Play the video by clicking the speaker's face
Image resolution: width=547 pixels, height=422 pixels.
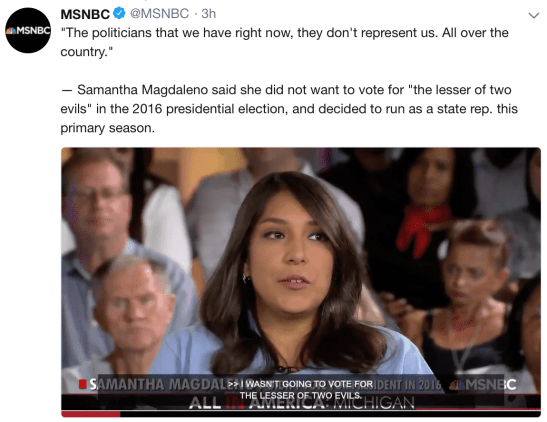[291, 251]
